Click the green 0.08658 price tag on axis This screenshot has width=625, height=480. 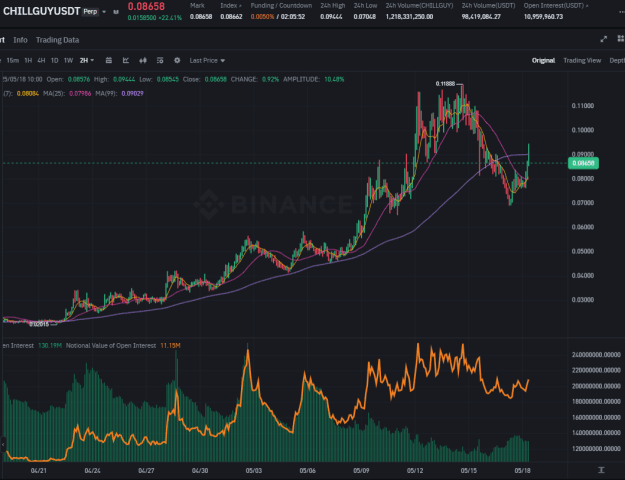[x=583, y=163]
